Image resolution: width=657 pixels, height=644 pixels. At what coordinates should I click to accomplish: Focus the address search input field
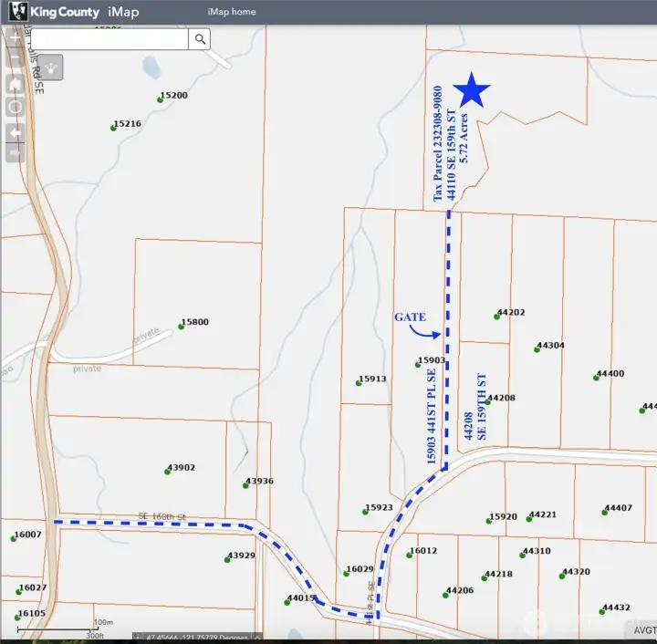pos(109,38)
